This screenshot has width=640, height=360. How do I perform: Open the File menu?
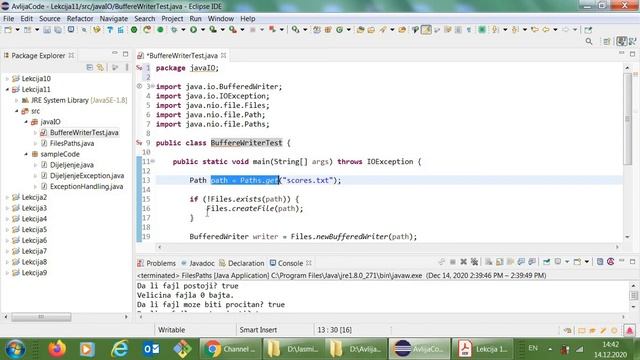(8, 18)
